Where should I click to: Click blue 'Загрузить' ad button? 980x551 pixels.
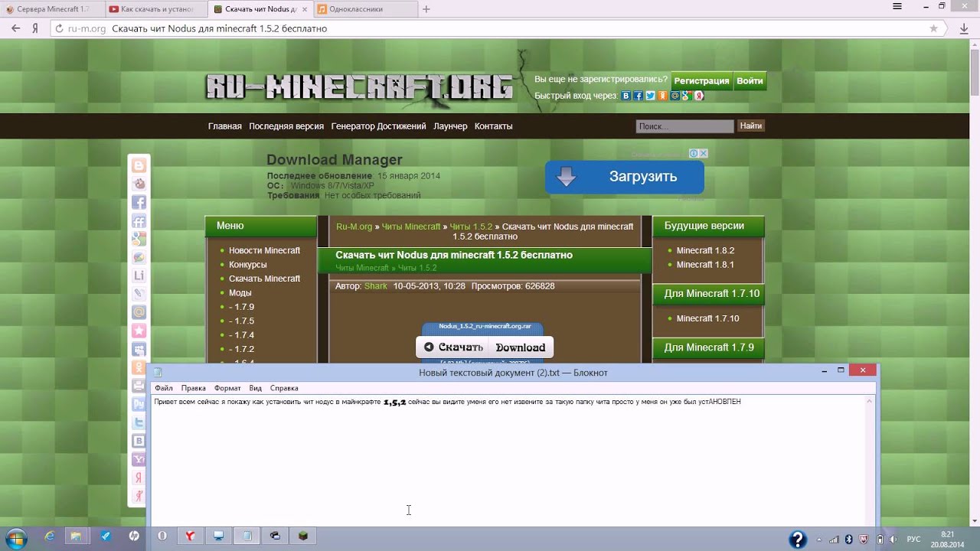click(625, 177)
